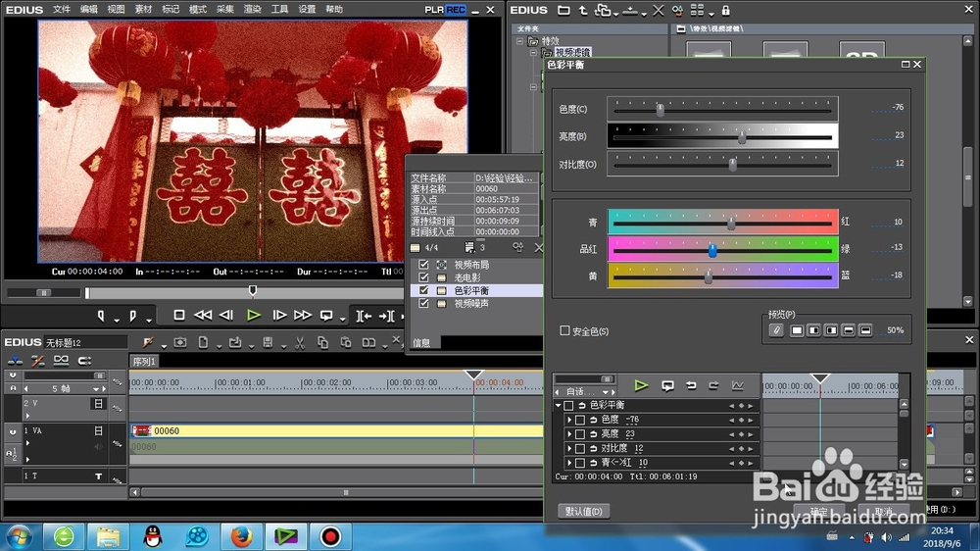Open the 自适 scale dropdown in the keyframe panel
The width and height of the screenshot is (980, 551).
605,392
